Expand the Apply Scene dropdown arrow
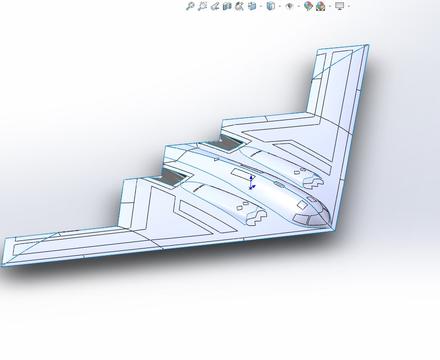The width and height of the screenshot is (440, 360). [330, 6]
